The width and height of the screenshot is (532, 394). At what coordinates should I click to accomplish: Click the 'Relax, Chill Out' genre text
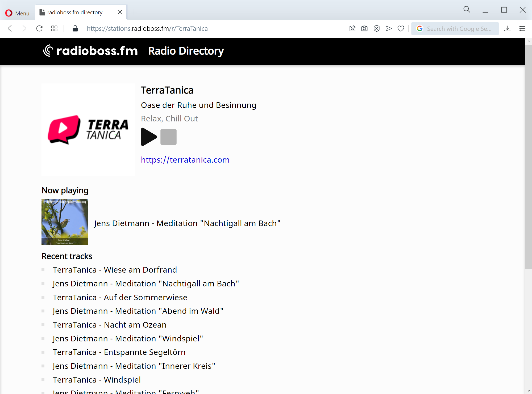click(169, 119)
